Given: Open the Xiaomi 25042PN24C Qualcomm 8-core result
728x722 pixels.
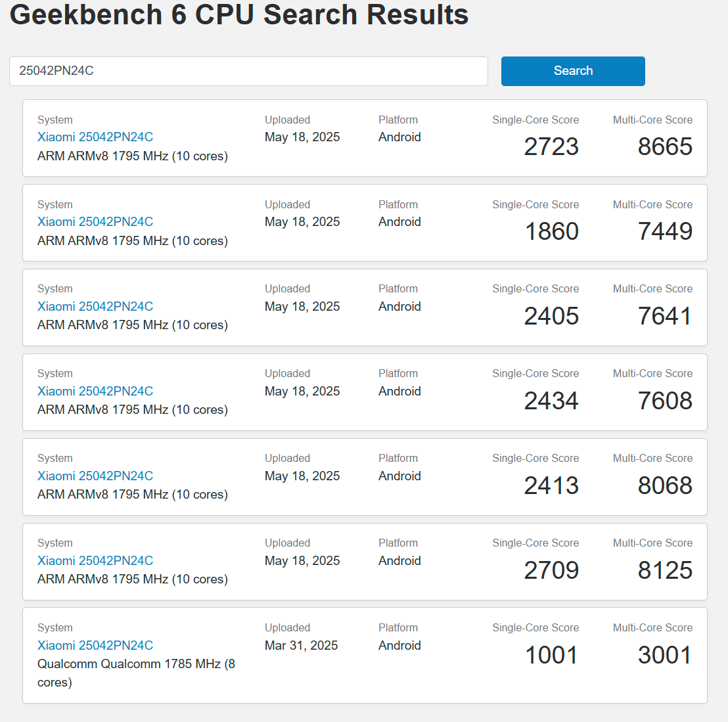Looking at the screenshot, I should (95, 646).
